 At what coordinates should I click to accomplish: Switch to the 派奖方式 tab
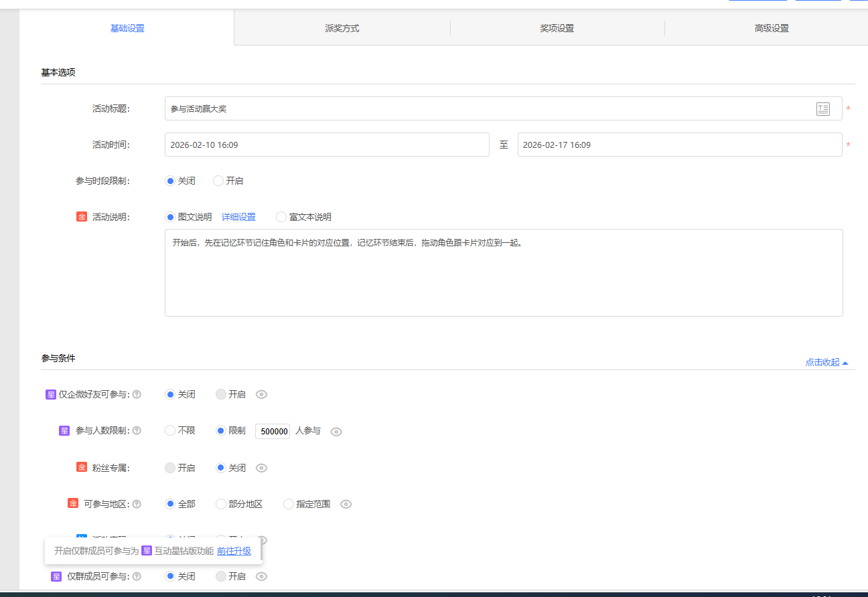click(342, 27)
